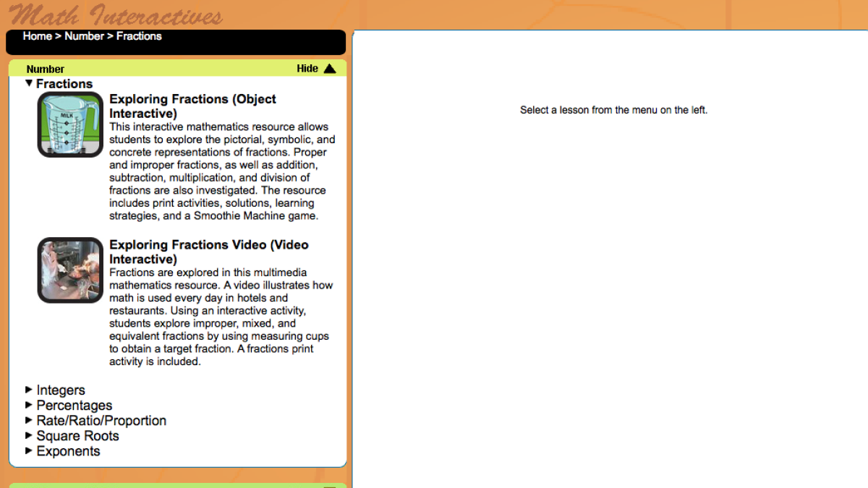The width and height of the screenshot is (868, 488).
Task: Click the Exponents arrow icon
Action: pos(30,451)
